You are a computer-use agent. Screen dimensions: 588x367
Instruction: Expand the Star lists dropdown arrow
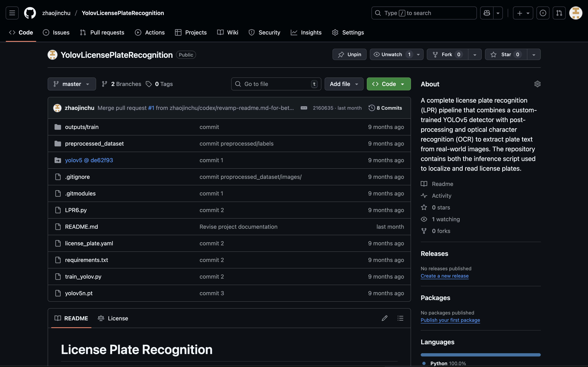tap(534, 54)
